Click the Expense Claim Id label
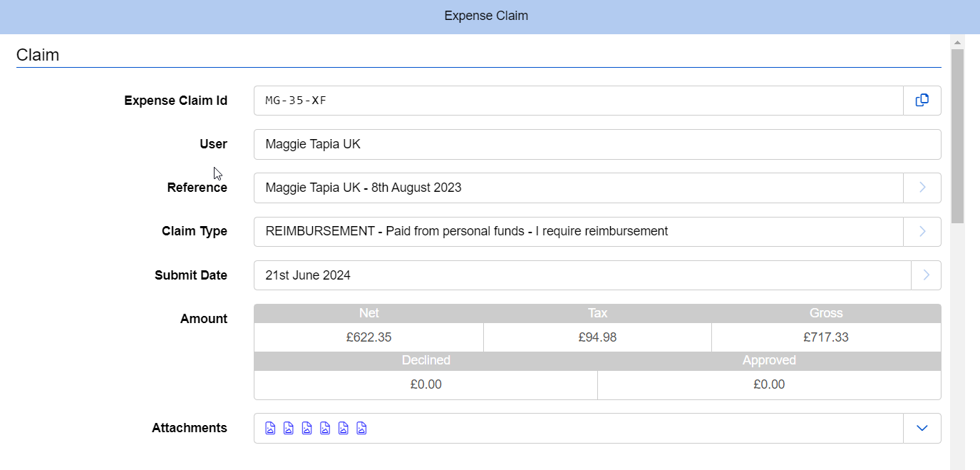980x470 pixels. pyautogui.click(x=176, y=101)
